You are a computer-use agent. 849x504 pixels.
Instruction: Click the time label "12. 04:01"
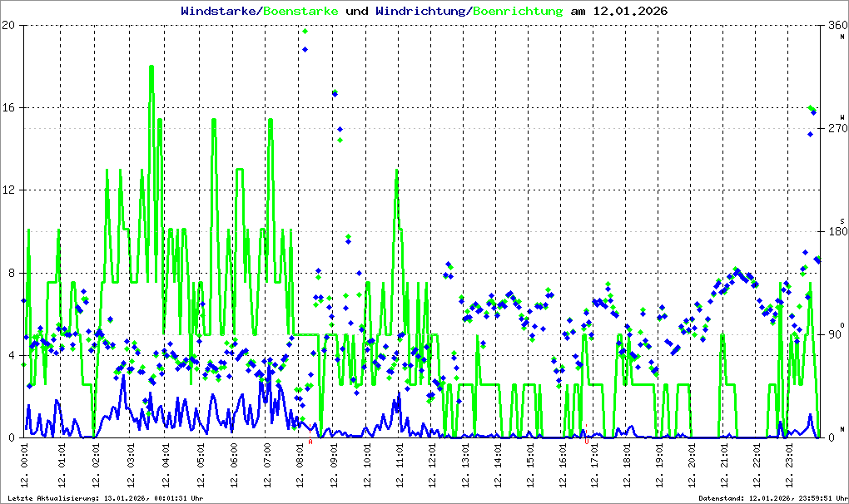(165, 465)
